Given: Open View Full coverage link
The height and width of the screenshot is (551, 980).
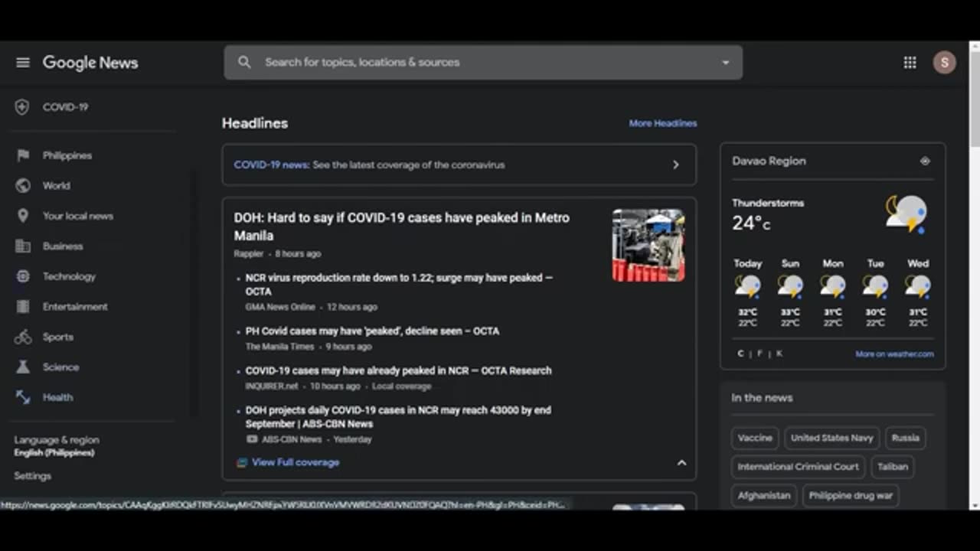Looking at the screenshot, I should point(295,462).
